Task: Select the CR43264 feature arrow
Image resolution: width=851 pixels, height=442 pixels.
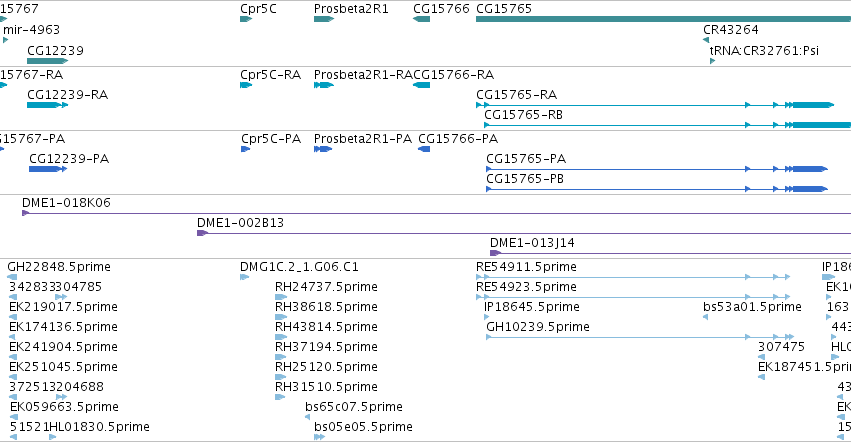Action: [x=706, y=40]
